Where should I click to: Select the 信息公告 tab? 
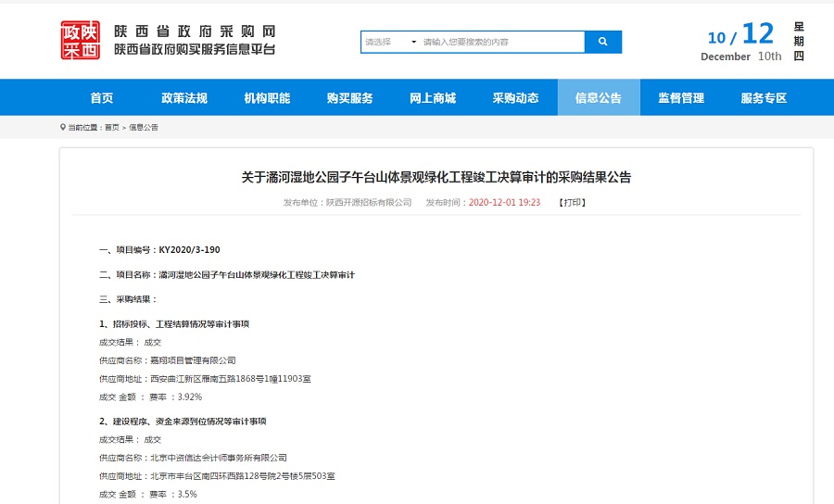pyautogui.click(x=599, y=98)
